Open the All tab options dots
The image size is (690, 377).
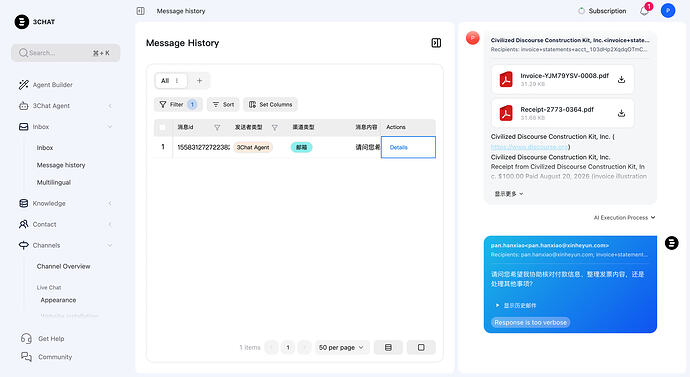(x=177, y=81)
